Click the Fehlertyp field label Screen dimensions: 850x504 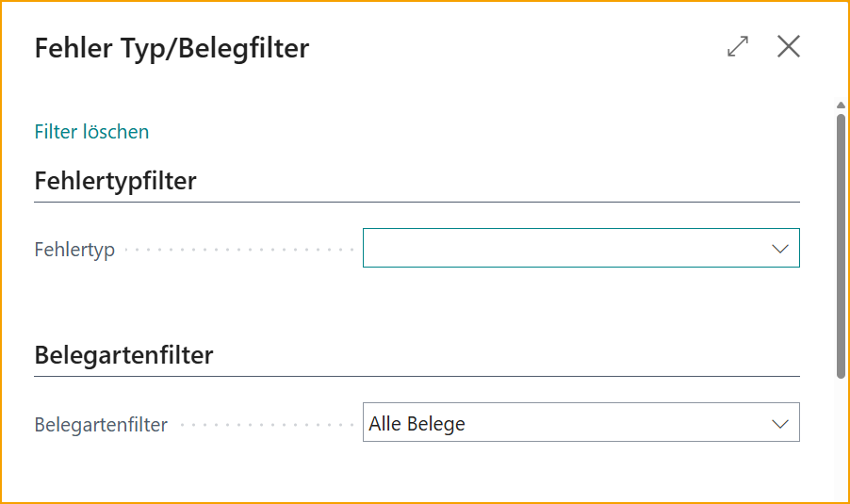point(74,250)
